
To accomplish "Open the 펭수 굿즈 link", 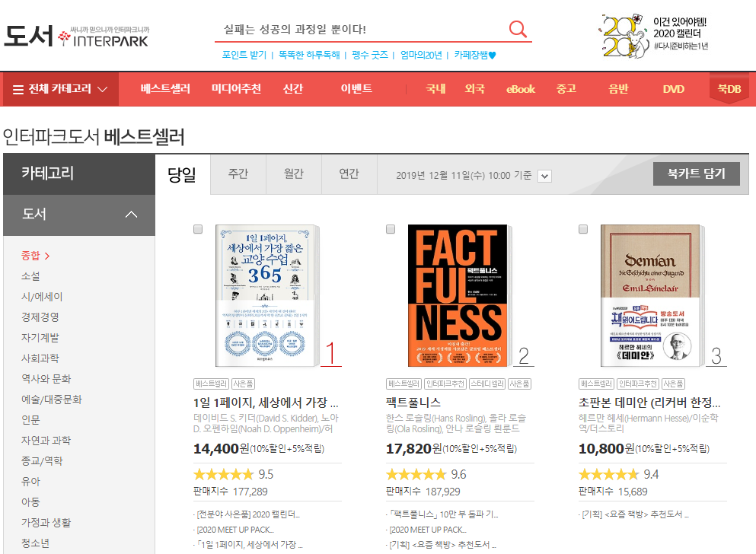I will pyautogui.click(x=370, y=55).
